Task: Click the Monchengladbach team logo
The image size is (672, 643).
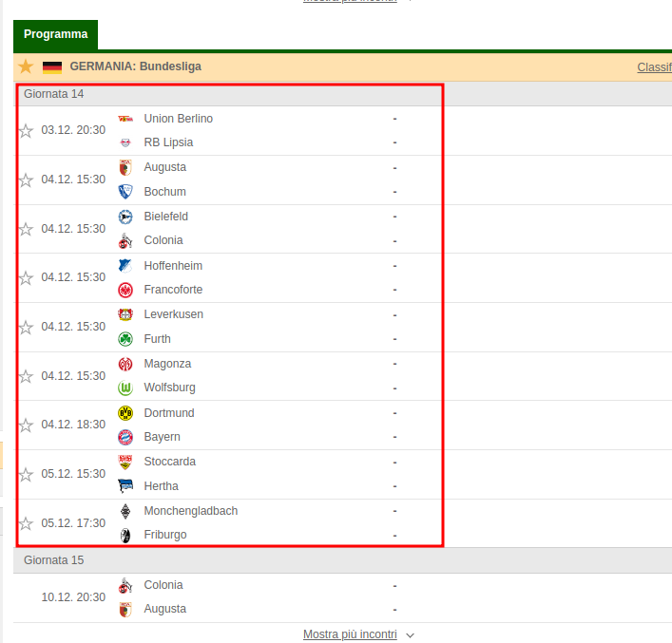Action: pos(125,512)
